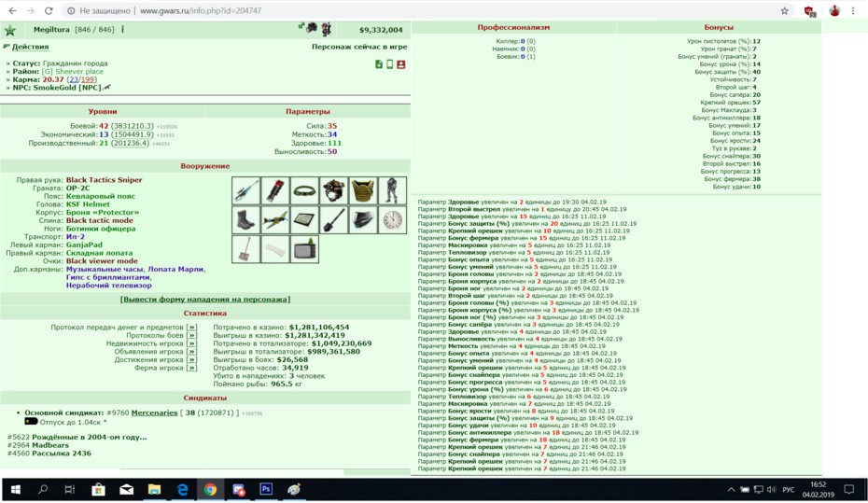Open the taskbar clock showing 16:52
Image resolution: width=868 pixels, height=503 pixels.
tap(819, 490)
